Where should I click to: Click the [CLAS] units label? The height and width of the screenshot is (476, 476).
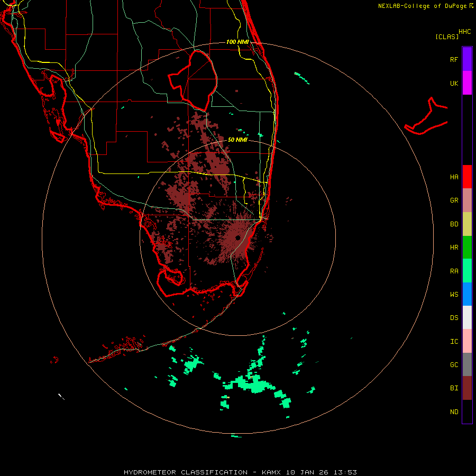447,36
